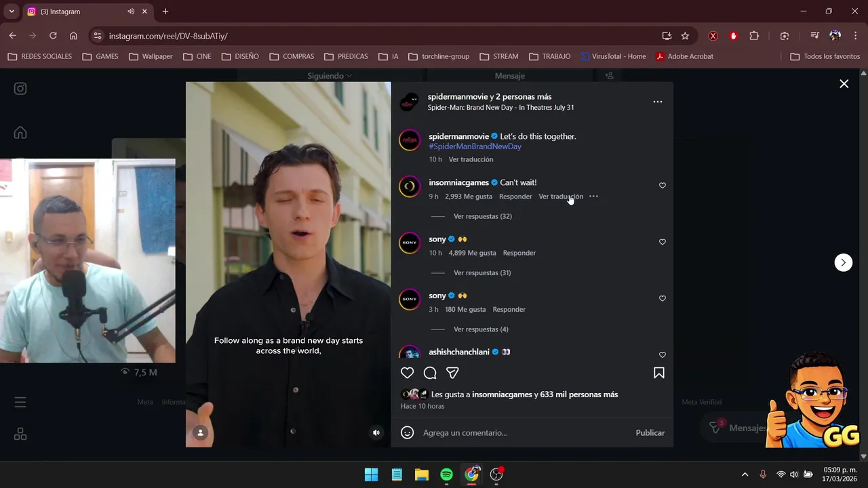View translation of the spidermanmovie caption
The width and height of the screenshot is (868, 488).
tap(471, 159)
